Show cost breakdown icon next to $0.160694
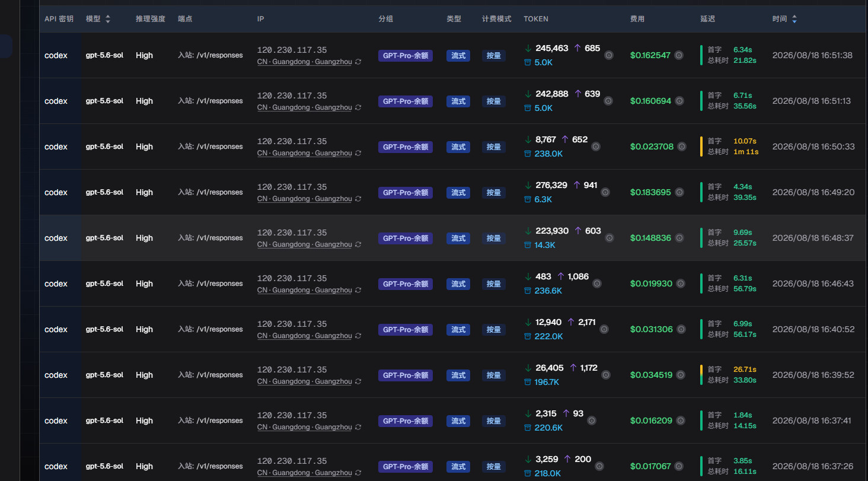 click(679, 101)
